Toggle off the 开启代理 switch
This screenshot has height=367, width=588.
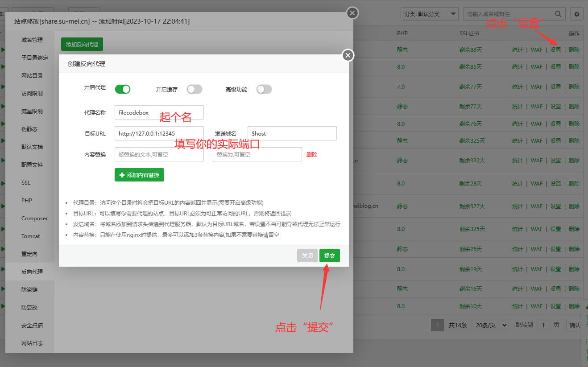click(122, 89)
